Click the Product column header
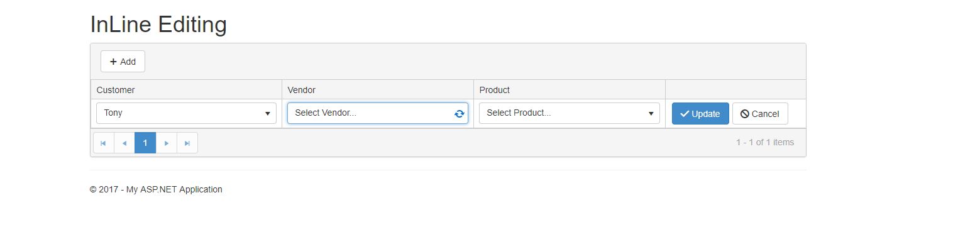The image size is (980, 227). pos(495,90)
